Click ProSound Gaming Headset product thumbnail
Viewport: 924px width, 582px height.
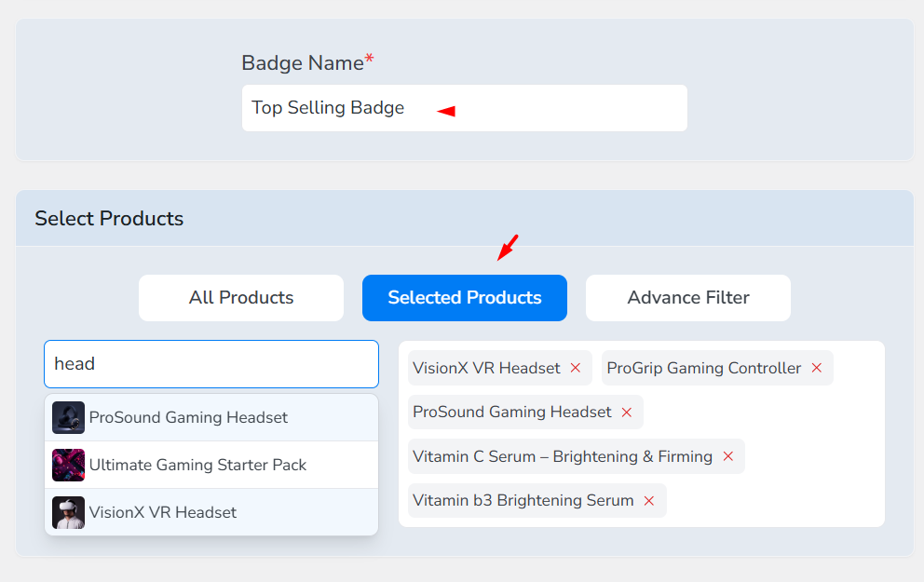point(68,417)
